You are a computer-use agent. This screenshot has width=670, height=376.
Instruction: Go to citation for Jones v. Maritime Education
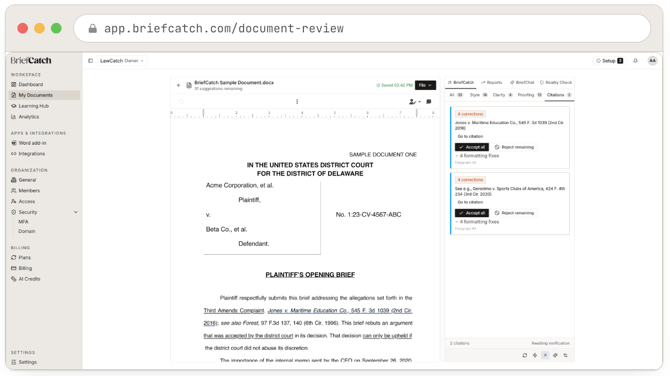pos(470,136)
